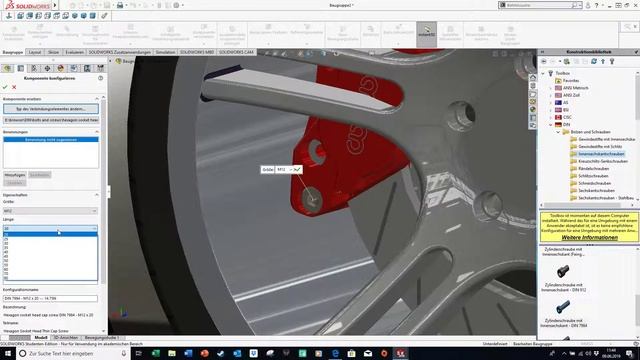This screenshot has width=640, height=360.
Task: Toggle the Konstruktionsbibliothek pin
Action: pyautogui.click(x=636, y=52)
